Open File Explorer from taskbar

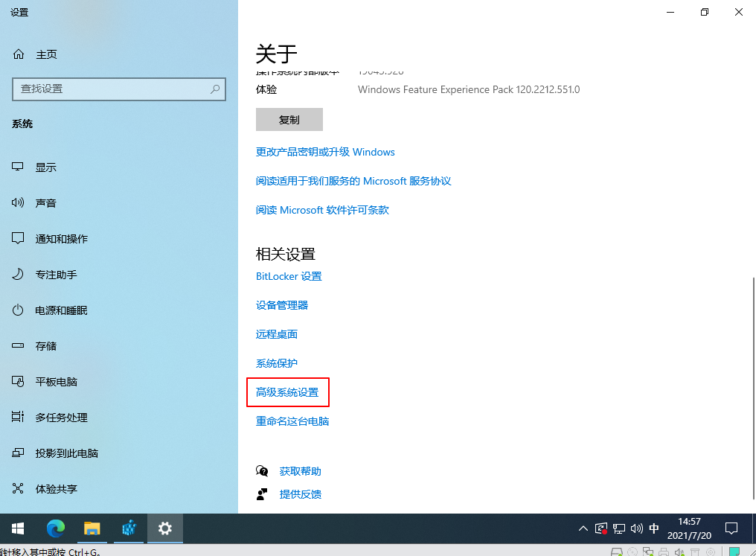pyautogui.click(x=92, y=528)
